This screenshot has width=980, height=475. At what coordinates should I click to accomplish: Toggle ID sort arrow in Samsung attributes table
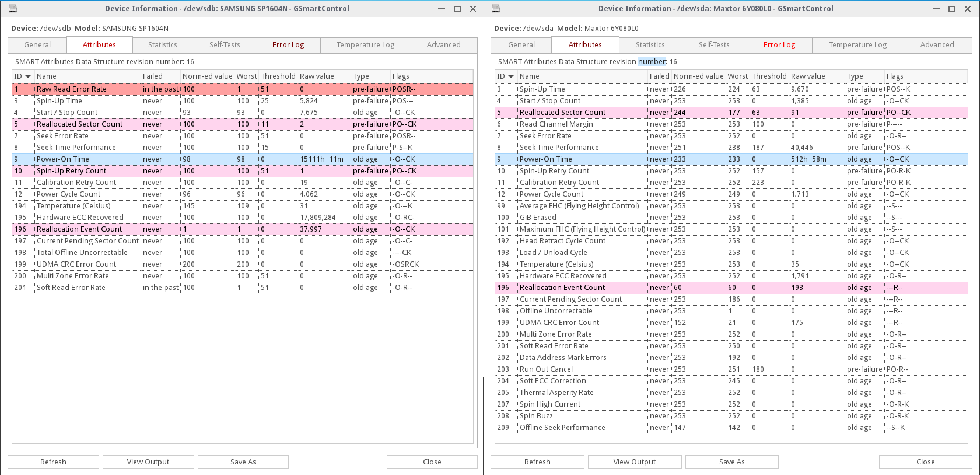27,76
